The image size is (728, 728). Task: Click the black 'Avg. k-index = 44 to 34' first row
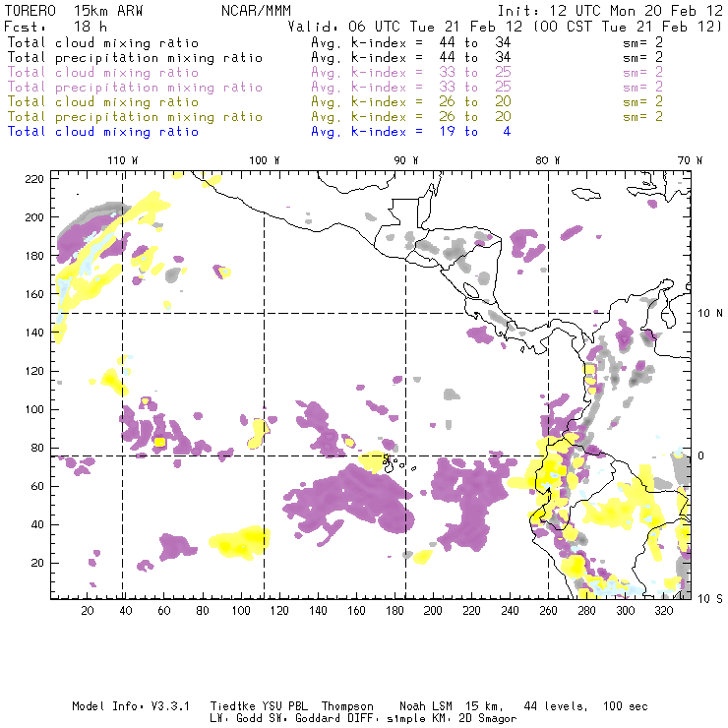click(x=411, y=42)
